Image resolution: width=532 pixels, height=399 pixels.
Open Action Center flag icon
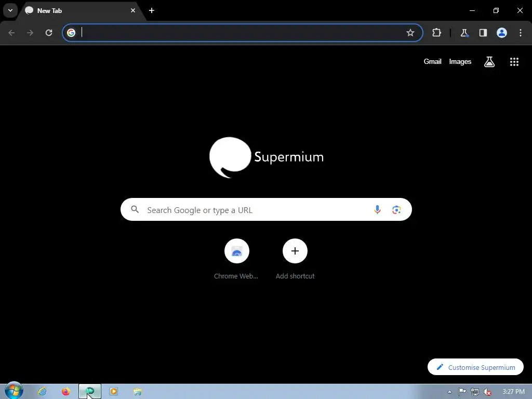(462, 392)
